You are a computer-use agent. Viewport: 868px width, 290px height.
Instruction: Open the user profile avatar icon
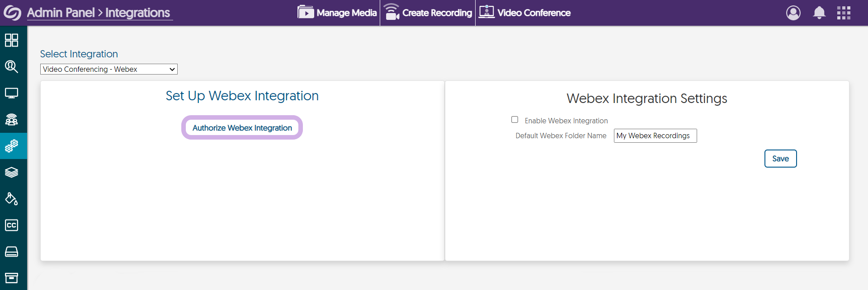coord(793,13)
